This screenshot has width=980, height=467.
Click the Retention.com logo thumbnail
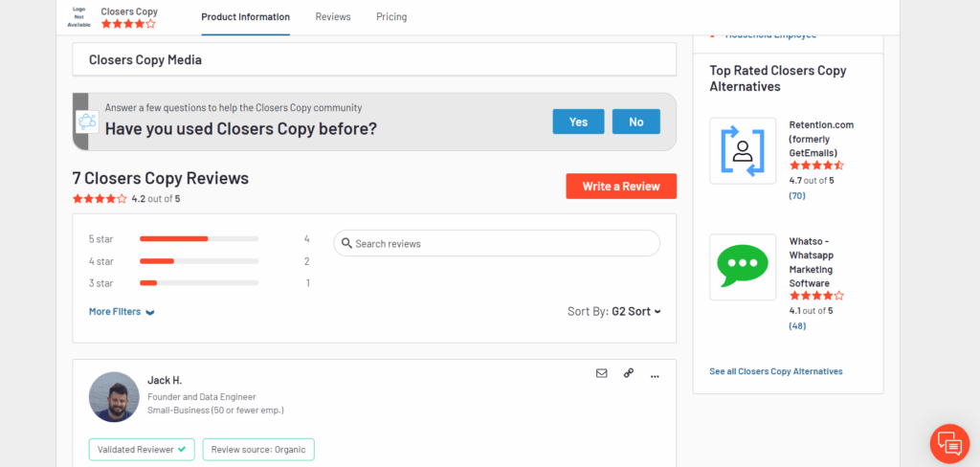(743, 150)
